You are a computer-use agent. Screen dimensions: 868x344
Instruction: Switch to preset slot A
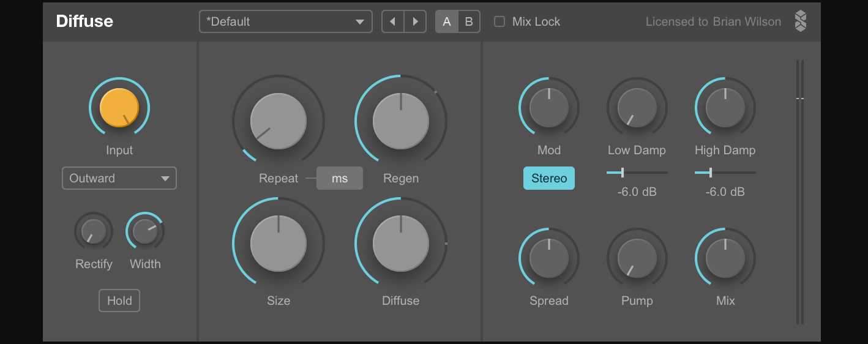point(447,21)
